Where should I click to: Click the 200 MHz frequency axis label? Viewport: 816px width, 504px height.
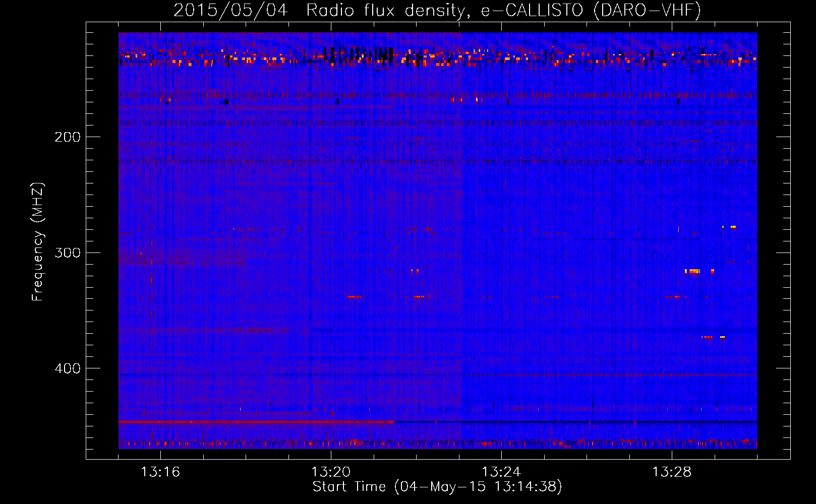click(67, 137)
